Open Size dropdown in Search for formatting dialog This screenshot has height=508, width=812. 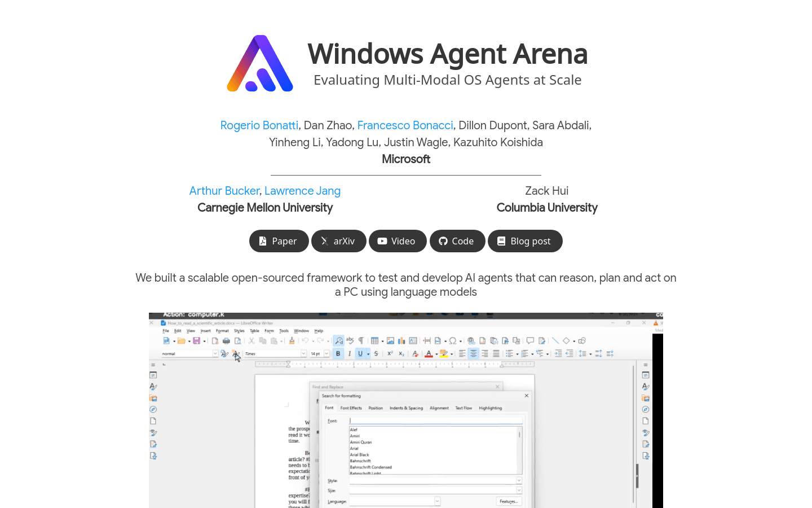point(519,491)
